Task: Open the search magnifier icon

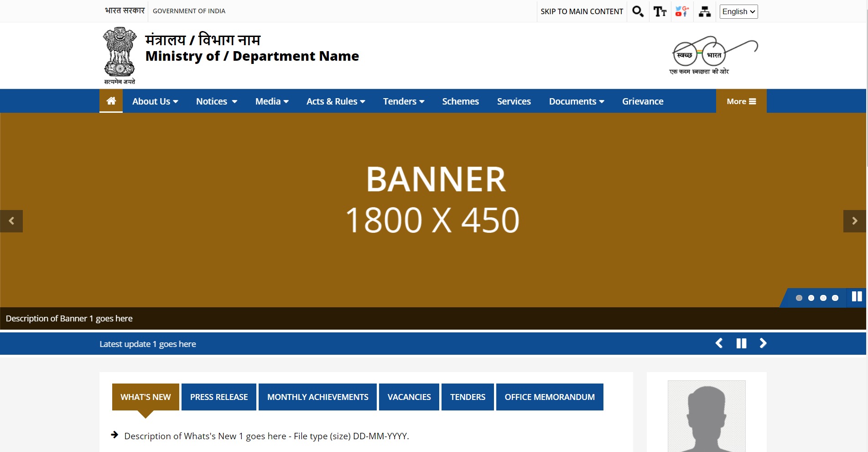Action: click(638, 11)
